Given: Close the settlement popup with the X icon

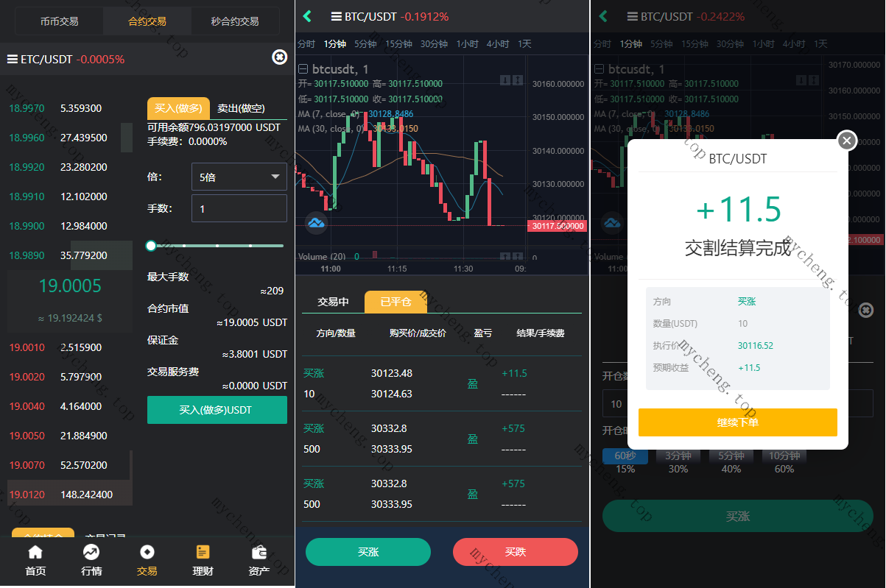Looking at the screenshot, I should click(x=847, y=140).
